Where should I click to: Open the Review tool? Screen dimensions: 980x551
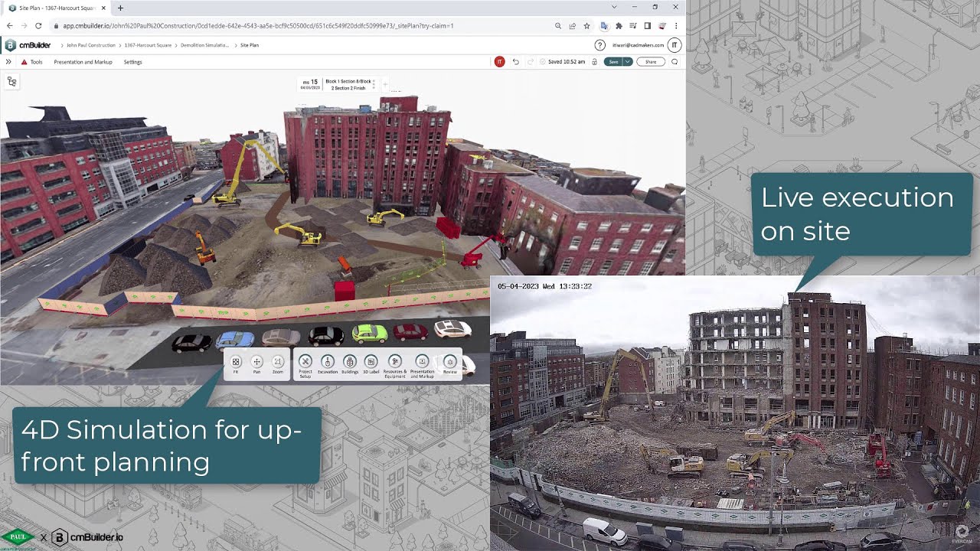450,364
